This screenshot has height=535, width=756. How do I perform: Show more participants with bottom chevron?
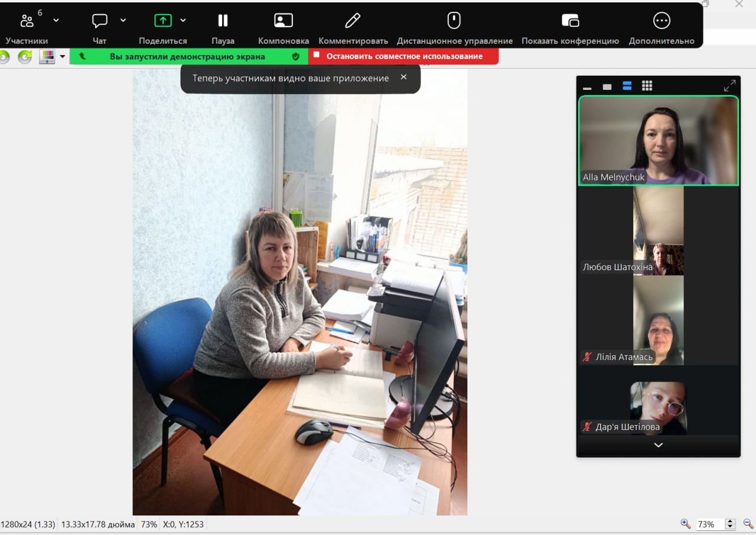coord(658,445)
